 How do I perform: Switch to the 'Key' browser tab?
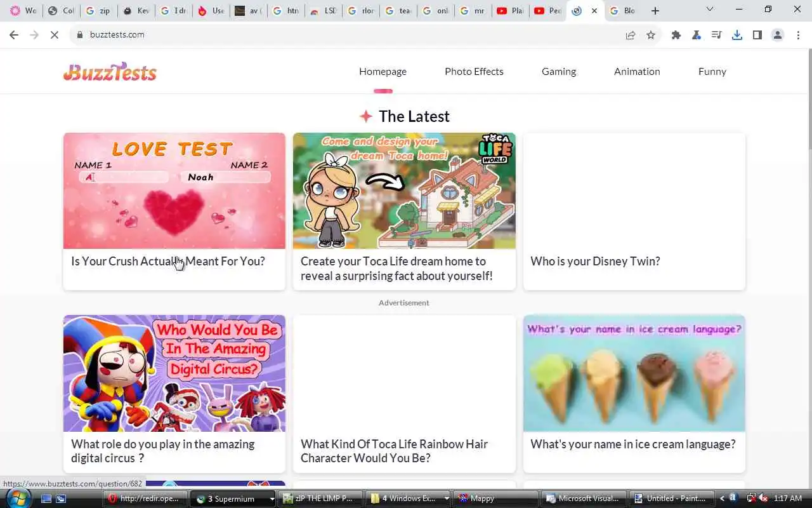point(136,11)
